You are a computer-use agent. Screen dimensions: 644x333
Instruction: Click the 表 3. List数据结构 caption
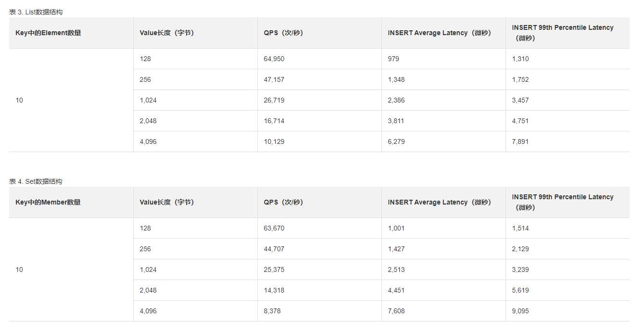coord(36,12)
